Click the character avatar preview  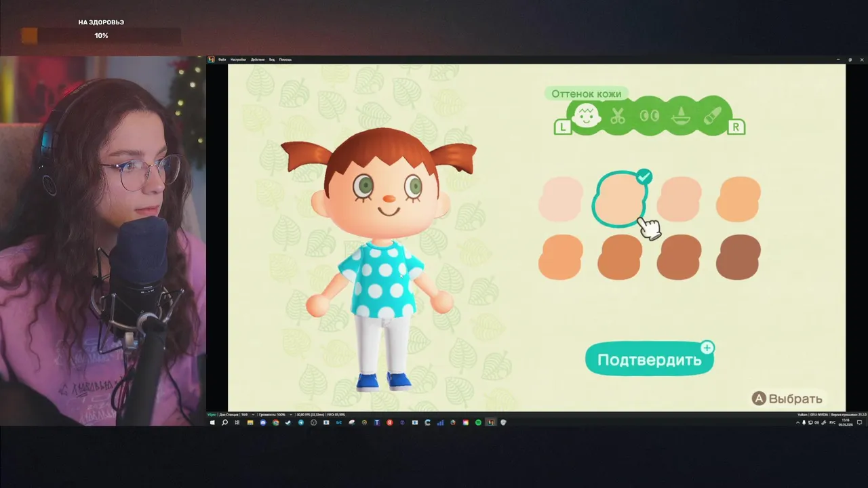click(378, 259)
